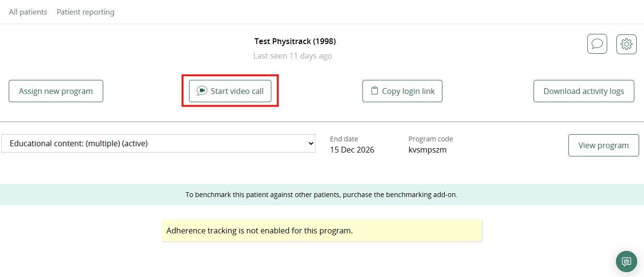Click Assign new program button
Screen dimensions: 644x277
(56, 91)
